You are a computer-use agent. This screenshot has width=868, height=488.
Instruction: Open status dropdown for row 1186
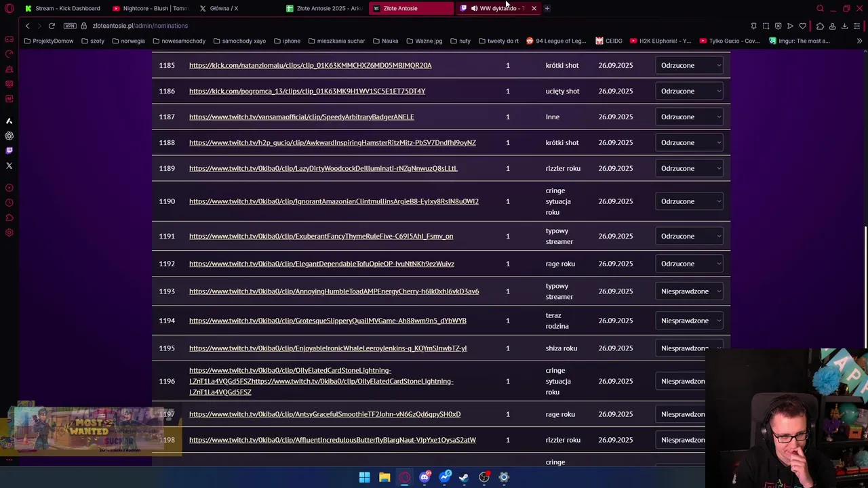click(x=689, y=91)
